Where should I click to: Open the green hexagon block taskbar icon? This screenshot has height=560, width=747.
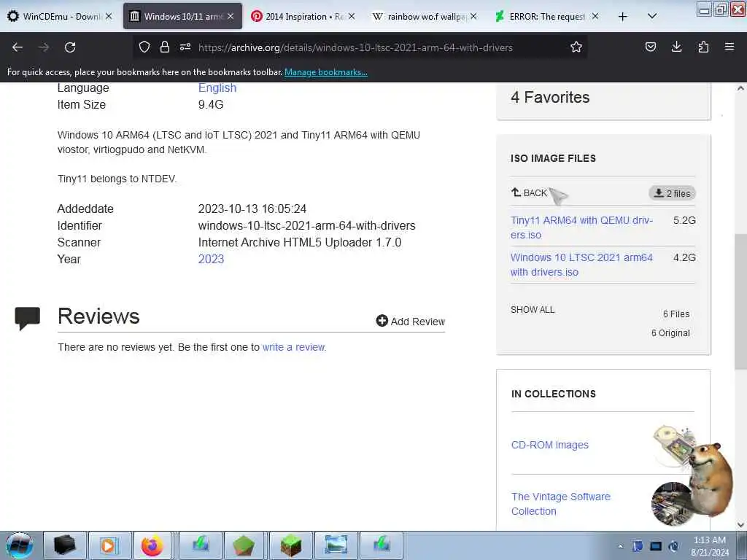click(244, 545)
